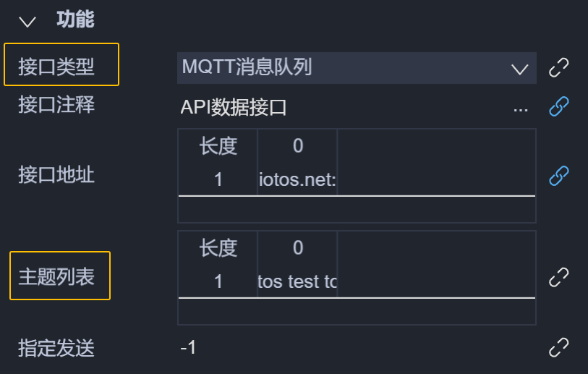Click the 接口类型 property label

coord(56,67)
